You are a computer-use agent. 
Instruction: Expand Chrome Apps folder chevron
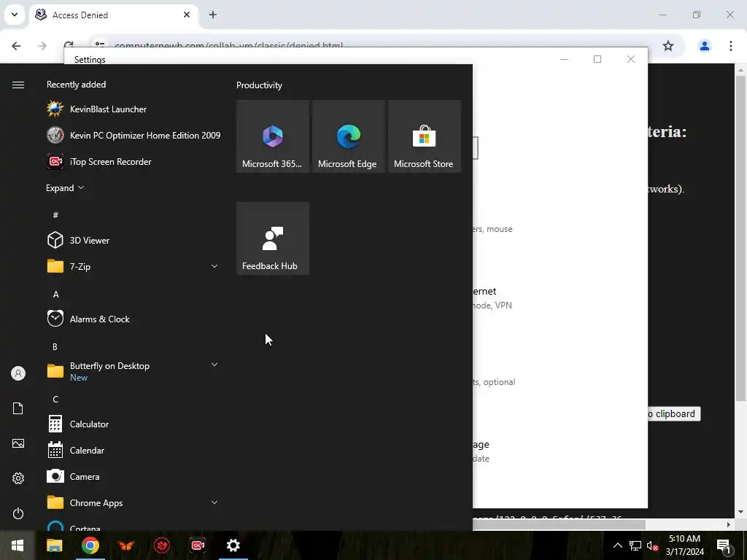(x=214, y=502)
